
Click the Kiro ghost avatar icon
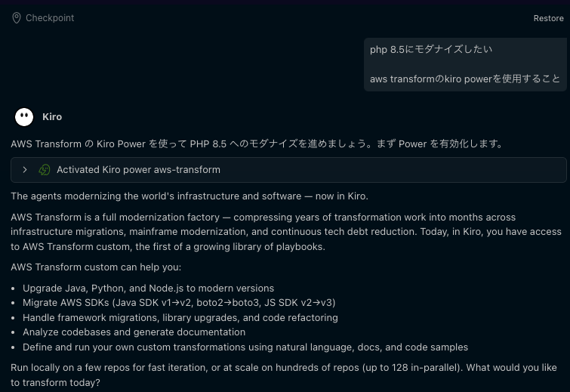(24, 117)
